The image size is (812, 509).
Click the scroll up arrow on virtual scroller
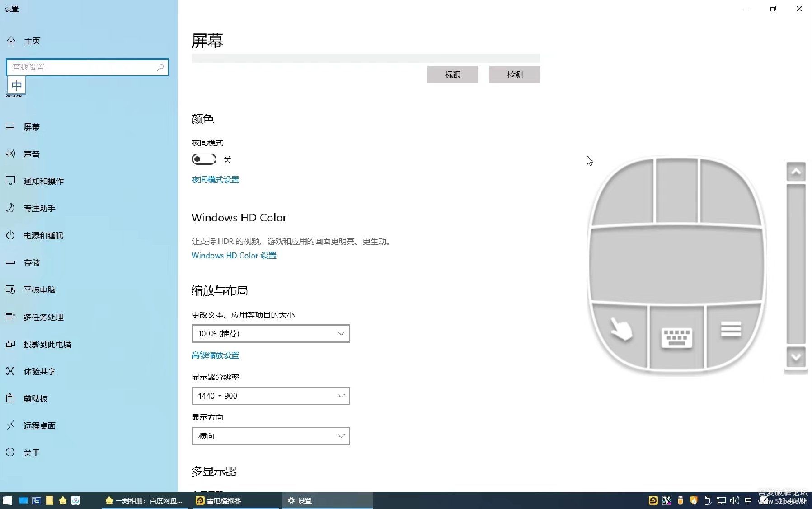(x=796, y=172)
